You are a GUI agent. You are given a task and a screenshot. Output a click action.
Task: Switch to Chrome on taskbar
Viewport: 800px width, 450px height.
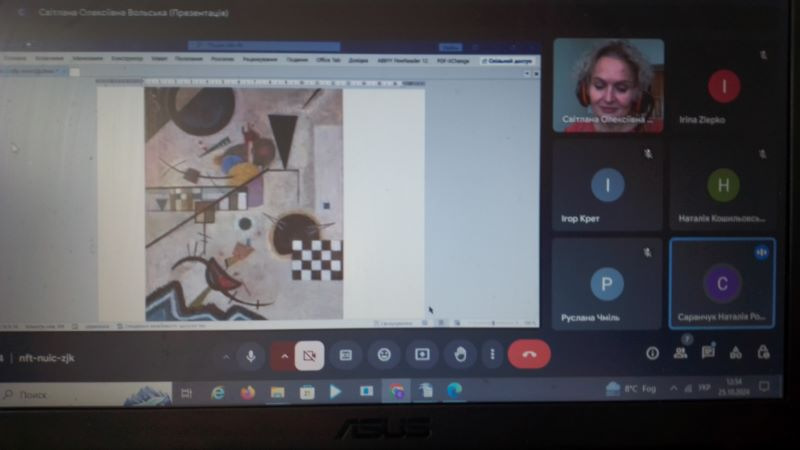396,391
